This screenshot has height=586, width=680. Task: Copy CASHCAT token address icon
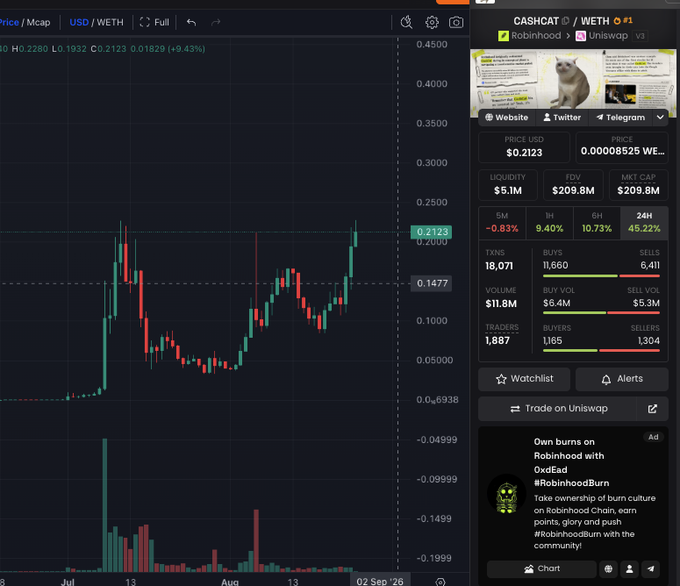565,21
